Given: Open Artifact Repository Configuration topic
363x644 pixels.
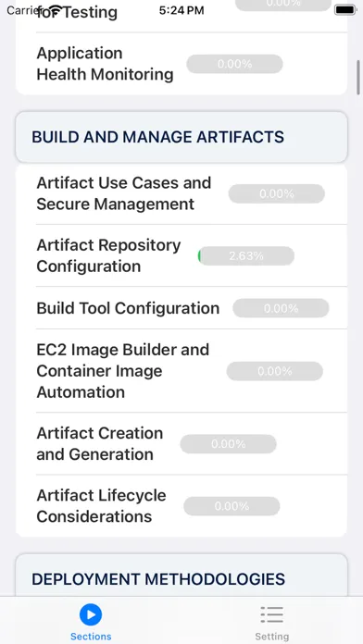Looking at the screenshot, I should click(x=181, y=255).
